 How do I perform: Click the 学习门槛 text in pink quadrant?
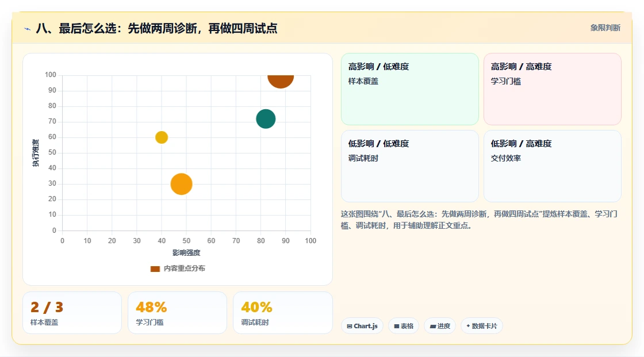pos(506,81)
